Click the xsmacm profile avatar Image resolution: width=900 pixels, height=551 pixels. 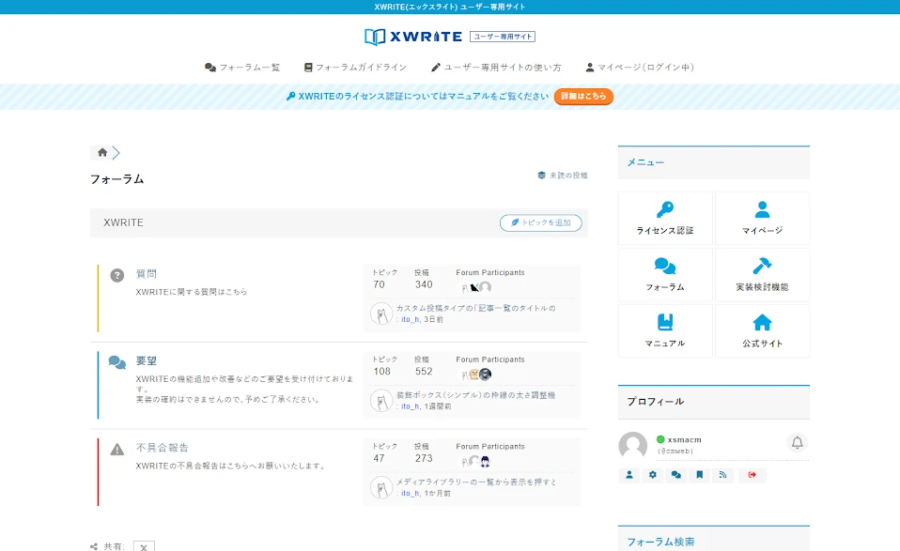click(633, 445)
